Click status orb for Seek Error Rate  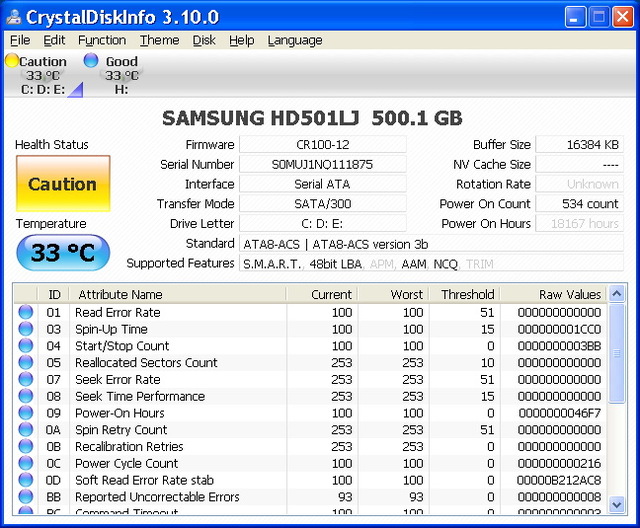tap(26, 379)
